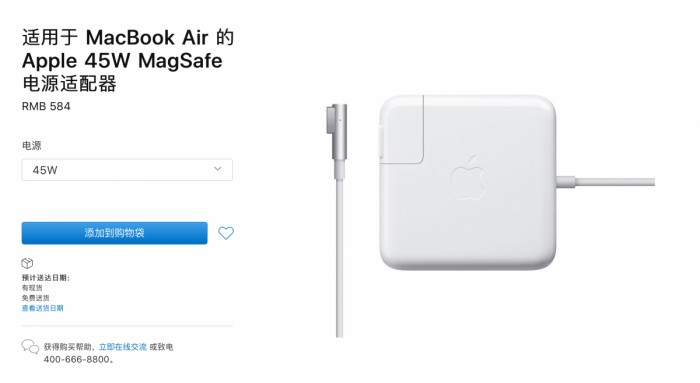Screen dimensions: 700x383
Task: Click the Apple logo on the adapter
Action: (468, 178)
